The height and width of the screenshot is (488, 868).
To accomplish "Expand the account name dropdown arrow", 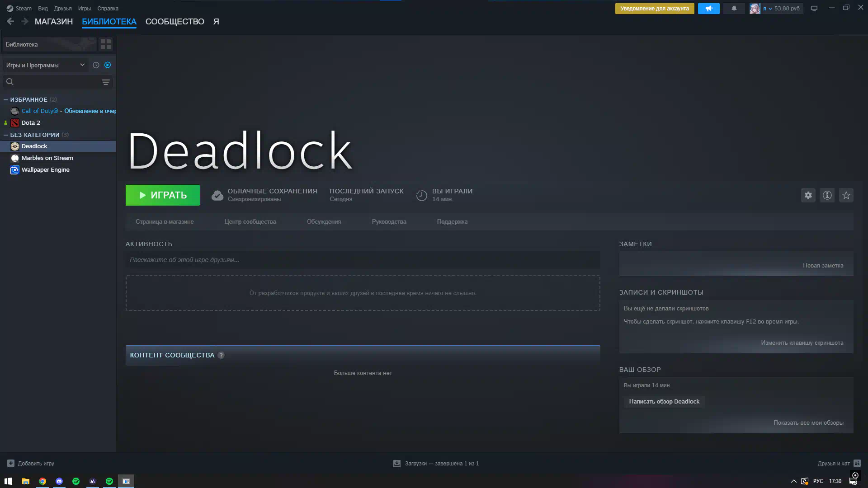I will pos(770,9).
